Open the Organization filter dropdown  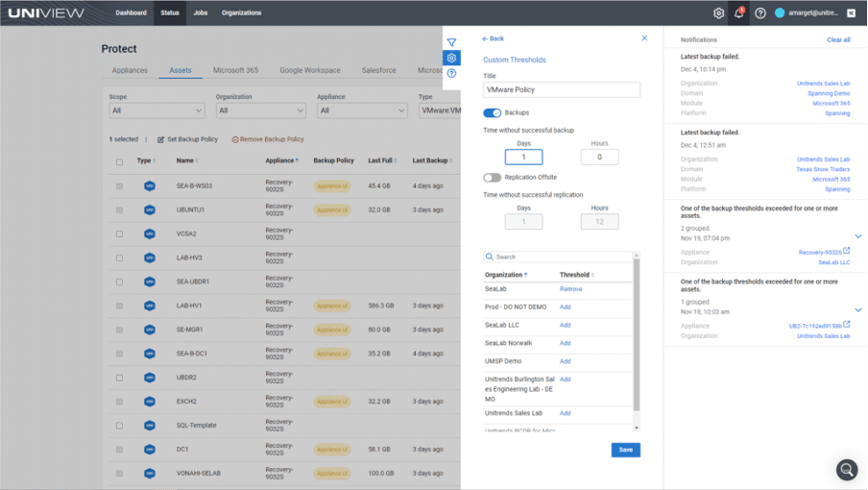point(261,110)
